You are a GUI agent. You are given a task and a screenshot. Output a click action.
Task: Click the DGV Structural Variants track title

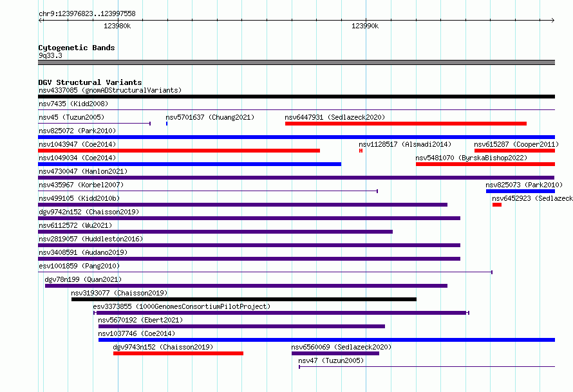click(x=90, y=82)
